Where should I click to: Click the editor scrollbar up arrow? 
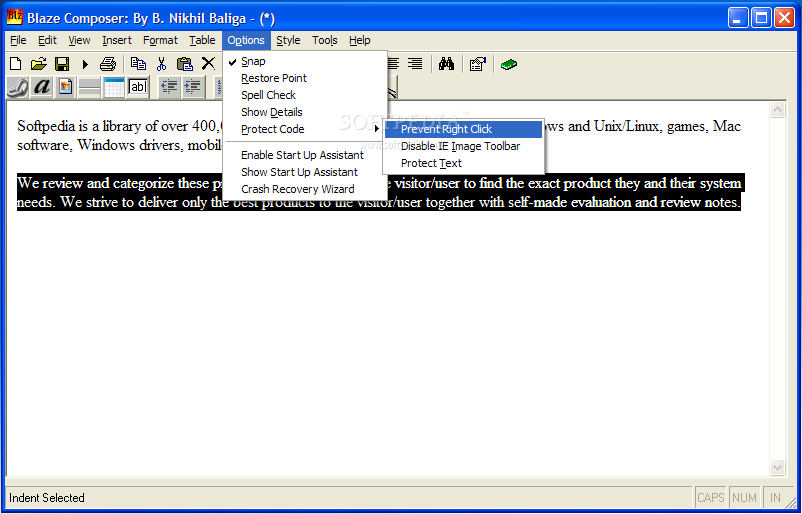[x=777, y=110]
